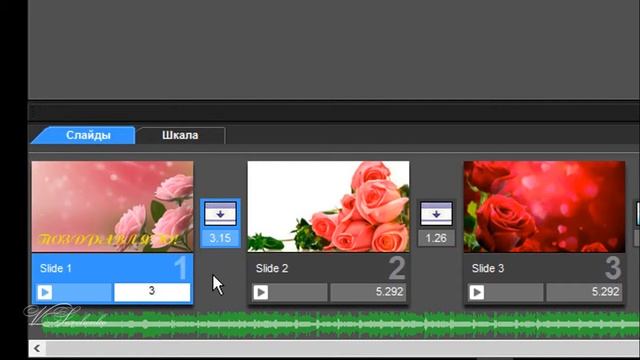Image resolution: width=640 pixels, height=360 pixels.
Task: Open the transition icon between Slide 1 and Slide 2
Action: tap(220, 213)
